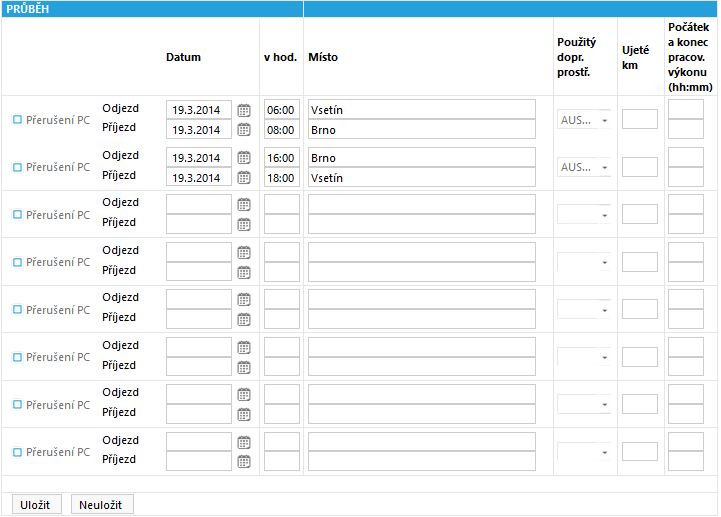The width and height of the screenshot is (721, 517).
Task: Open calendar icon beside 18:00 Vsetín arrival
Action: [244, 178]
